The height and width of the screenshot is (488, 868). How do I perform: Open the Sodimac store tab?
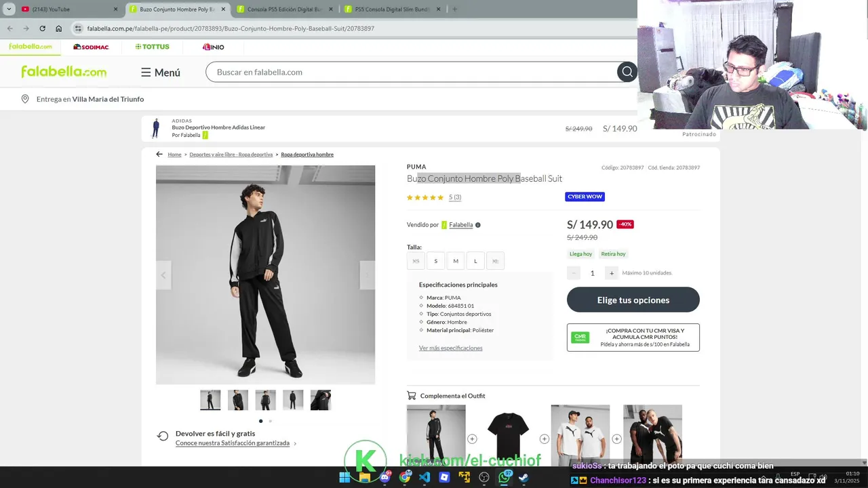coord(91,47)
